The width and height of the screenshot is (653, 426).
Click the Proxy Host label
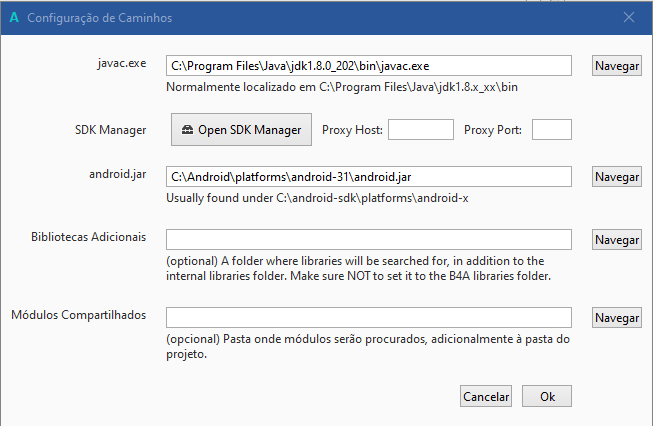click(351, 130)
